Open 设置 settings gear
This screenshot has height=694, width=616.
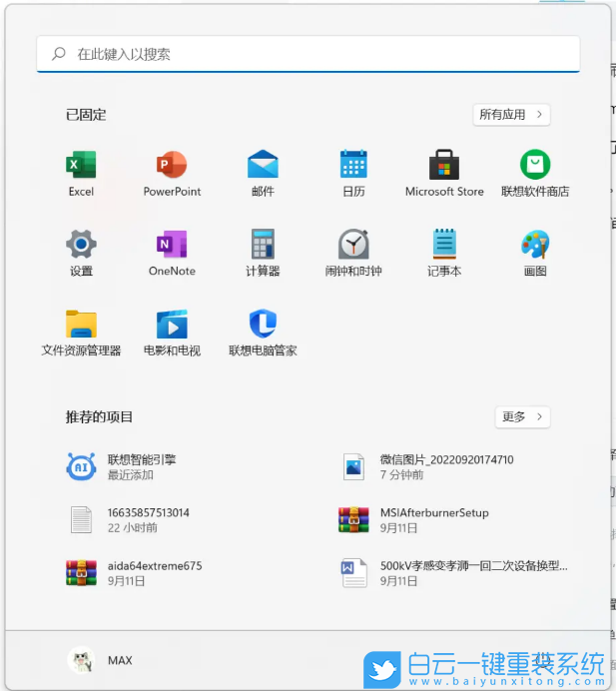81,253
